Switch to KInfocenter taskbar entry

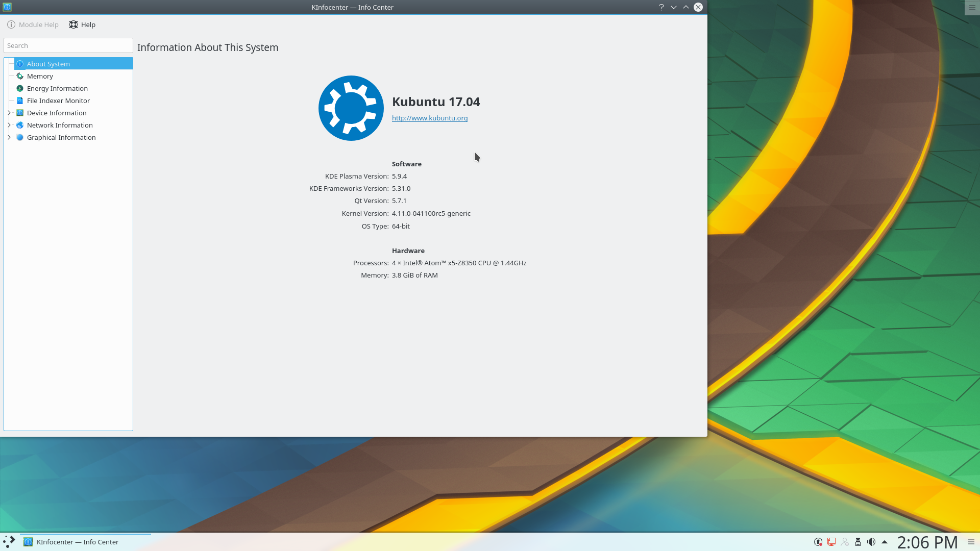85,542
